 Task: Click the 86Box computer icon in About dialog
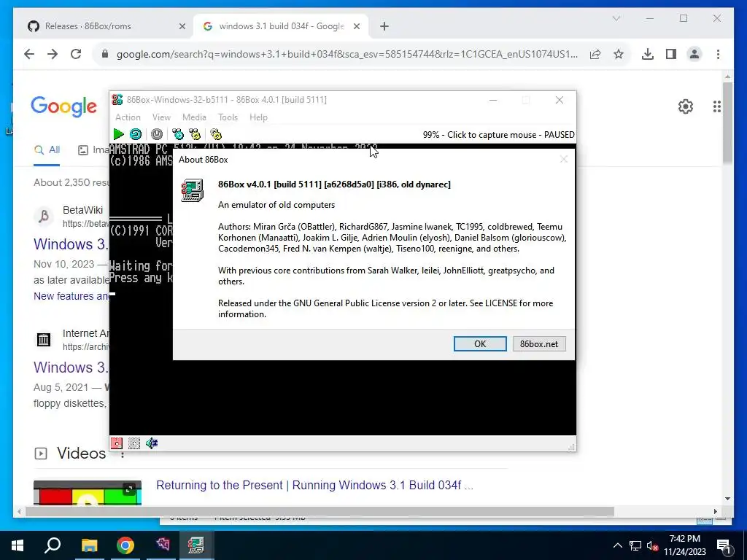[193, 190]
